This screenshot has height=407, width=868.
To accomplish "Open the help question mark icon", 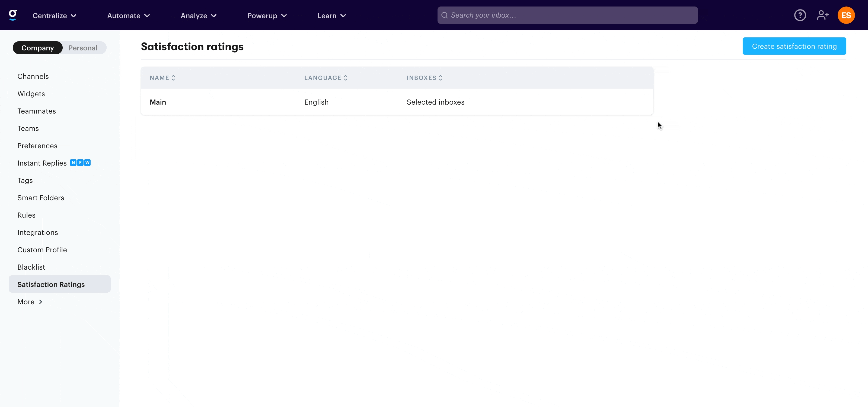I will (x=800, y=15).
